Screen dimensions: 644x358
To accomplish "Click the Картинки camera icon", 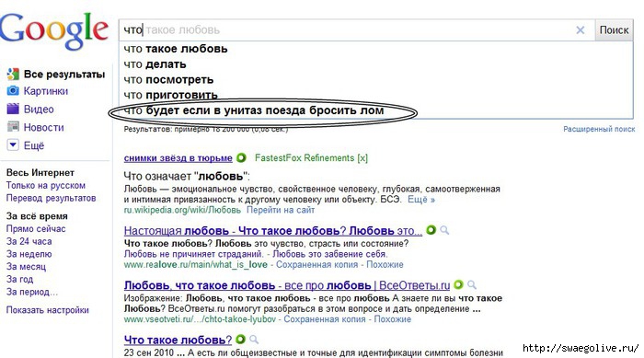I will tap(13, 91).
